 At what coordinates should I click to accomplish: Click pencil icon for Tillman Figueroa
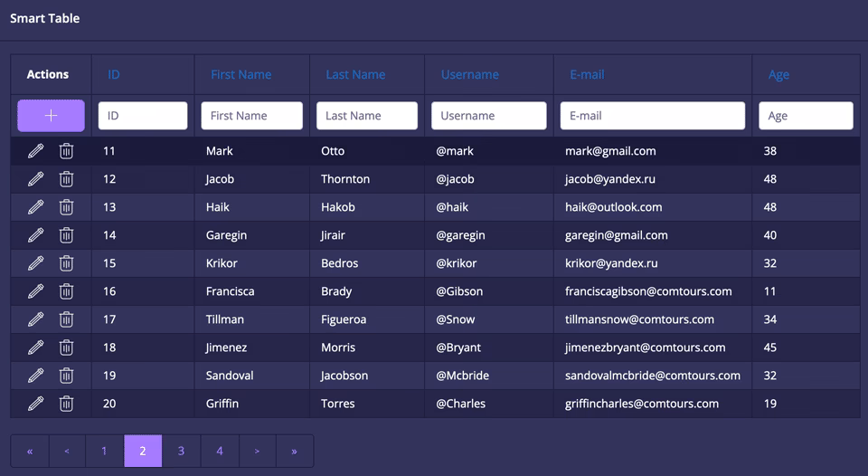click(x=35, y=319)
